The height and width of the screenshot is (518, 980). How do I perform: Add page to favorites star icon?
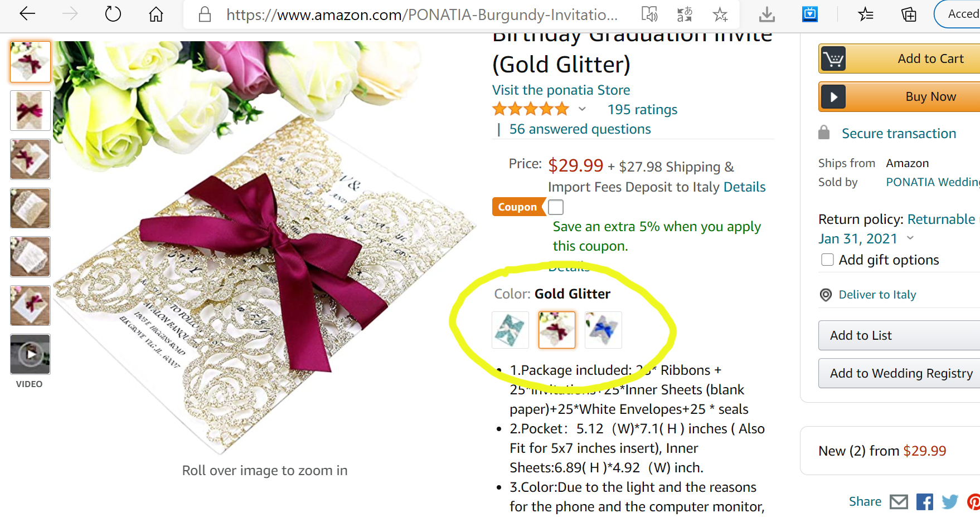point(720,14)
